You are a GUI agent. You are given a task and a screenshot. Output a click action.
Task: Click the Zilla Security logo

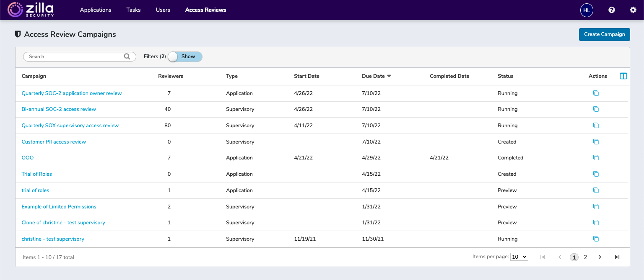point(31,10)
